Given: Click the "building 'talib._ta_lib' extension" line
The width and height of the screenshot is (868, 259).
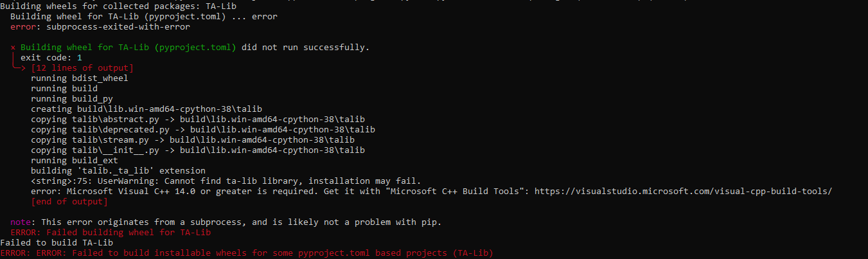Looking at the screenshot, I should (118, 171).
